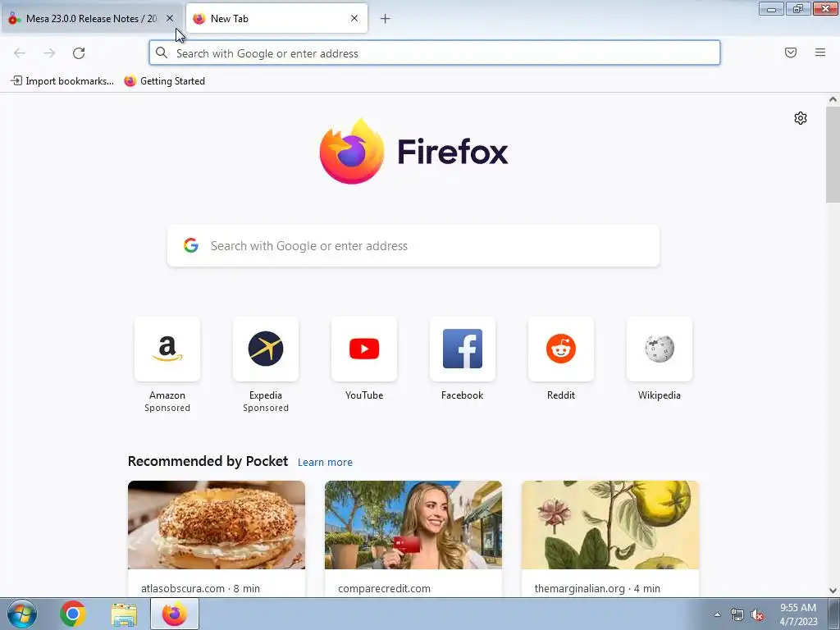Click the Firefox logo on the page

pyautogui.click(x=413, y=152)
